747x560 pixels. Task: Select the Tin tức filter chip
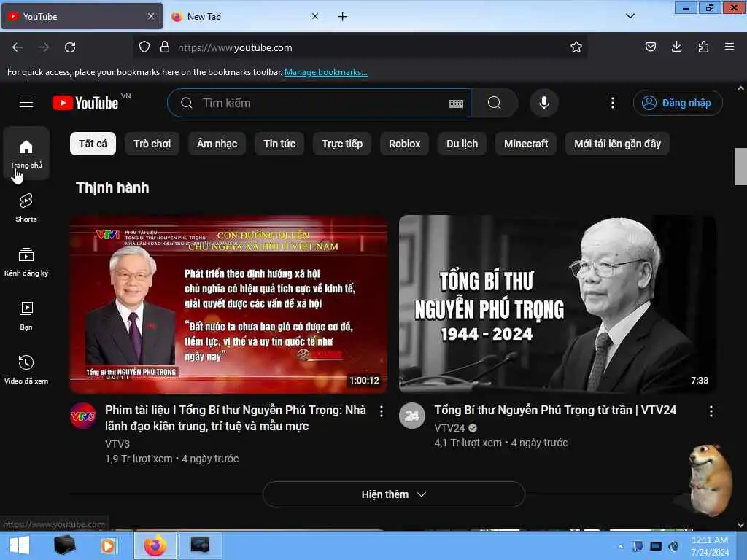[279, 144]
